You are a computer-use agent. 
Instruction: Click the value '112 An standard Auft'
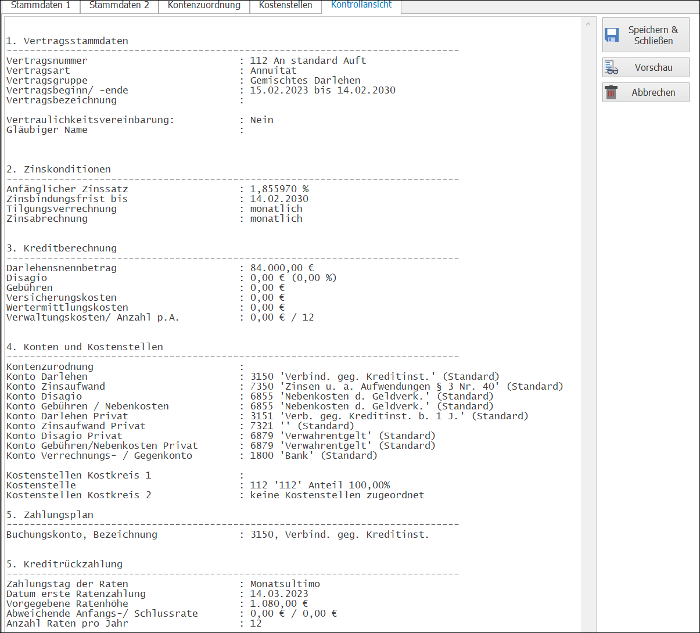click(x=308, y=61)
